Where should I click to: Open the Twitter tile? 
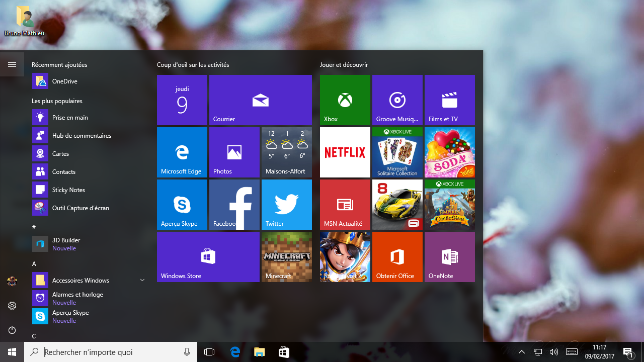pos(286,204)
